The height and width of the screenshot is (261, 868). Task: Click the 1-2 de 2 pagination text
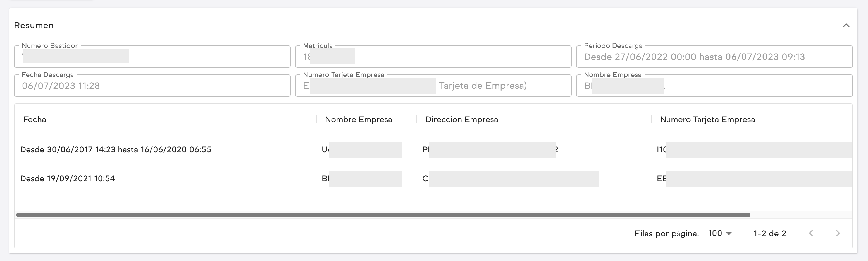770,233
